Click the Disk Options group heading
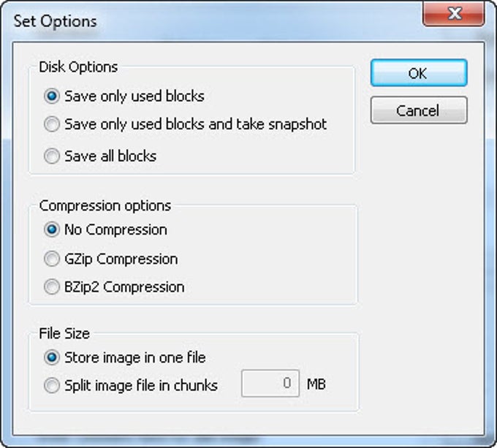The image size is (497, 448). [x=78, y=67]
